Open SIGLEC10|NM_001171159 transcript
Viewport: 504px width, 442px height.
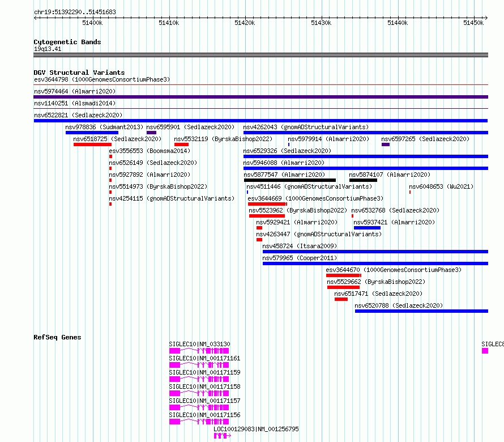[205, 372]
